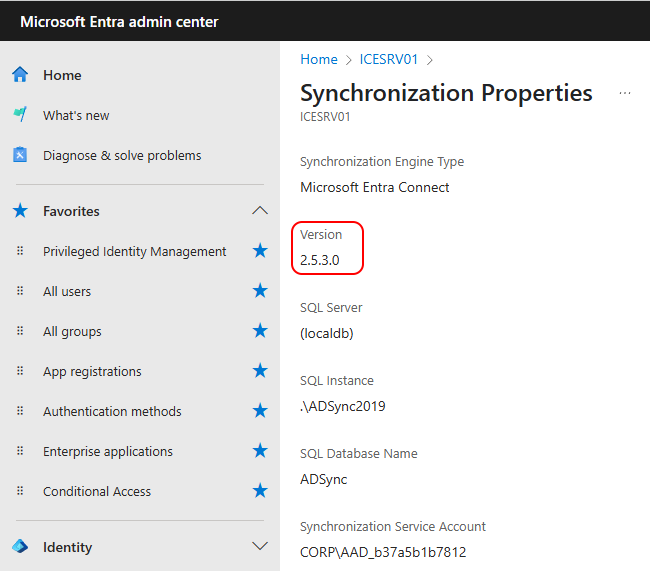Unfavorite Privileged Identity Management star
The width and height of the screenshot is (650, 571).
(x=260, y=251)
